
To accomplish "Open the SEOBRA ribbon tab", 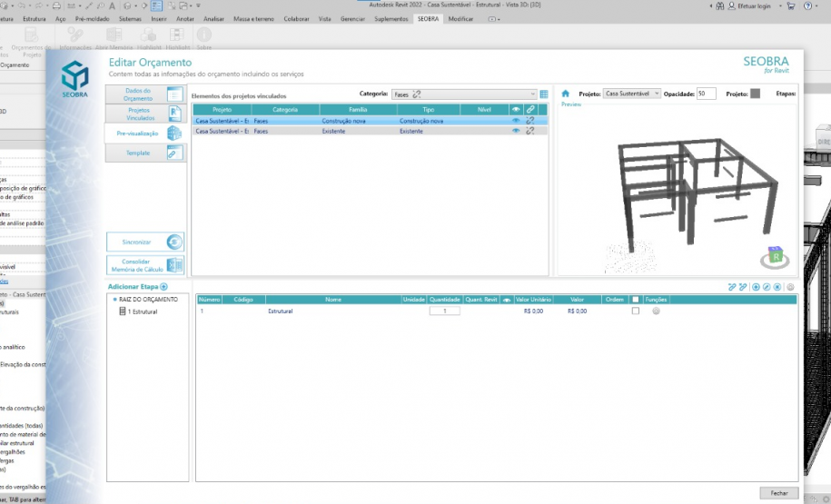I will (428, 18).
